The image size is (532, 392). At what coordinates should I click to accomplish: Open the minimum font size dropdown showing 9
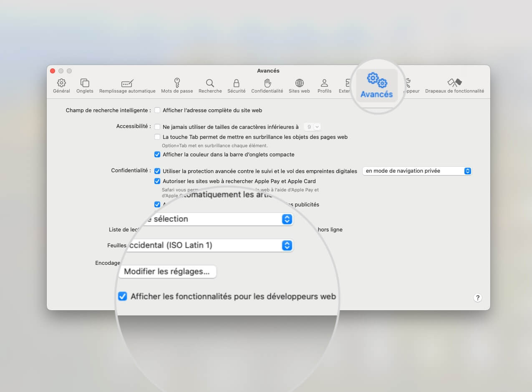[x=312, y=127]
